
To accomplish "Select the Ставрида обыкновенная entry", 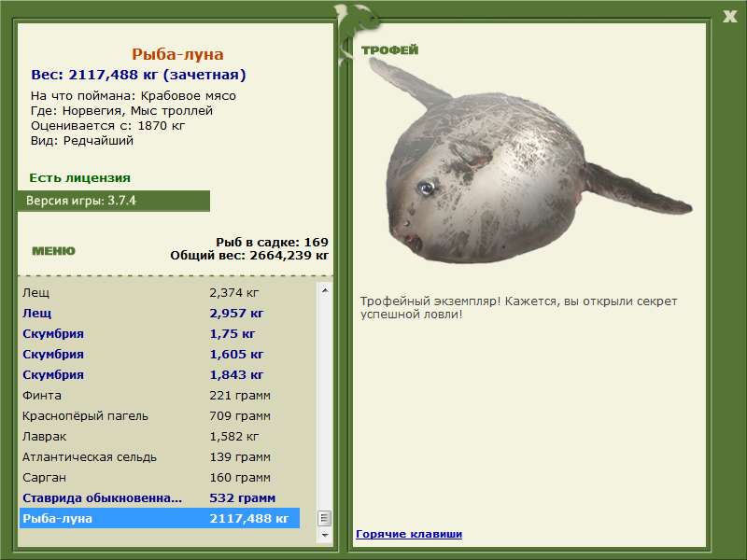I will point(160,497).
